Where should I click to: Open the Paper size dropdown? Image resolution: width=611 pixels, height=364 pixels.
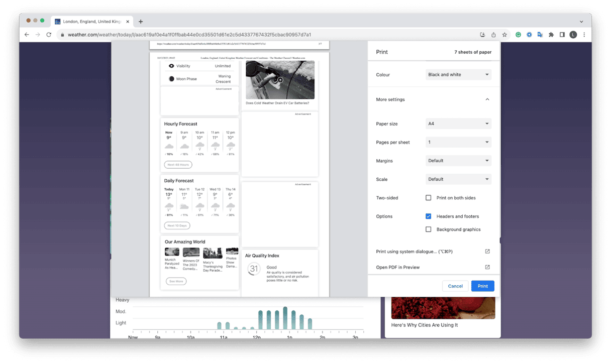pos(458,124)
